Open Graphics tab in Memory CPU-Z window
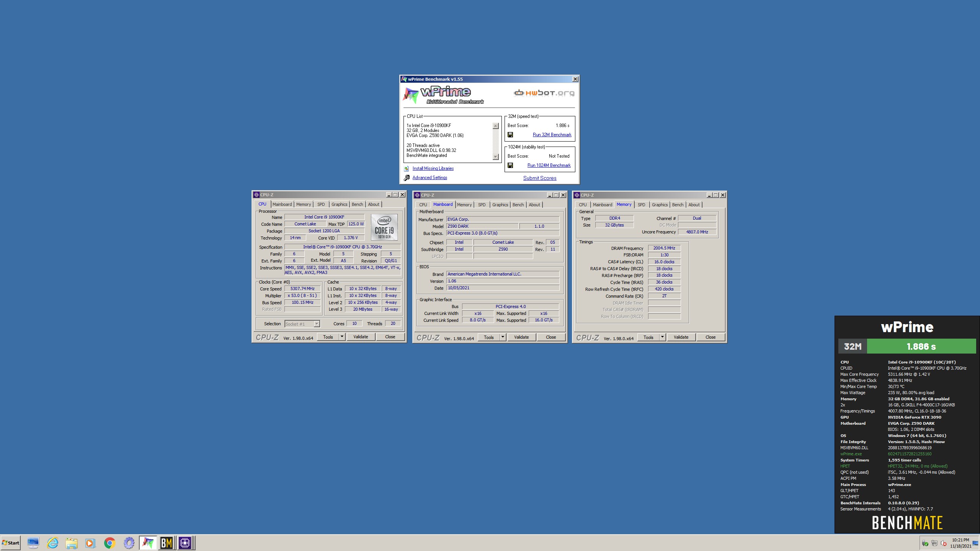The height and width of the screenshot is (551, 980). tap(660, 205)
